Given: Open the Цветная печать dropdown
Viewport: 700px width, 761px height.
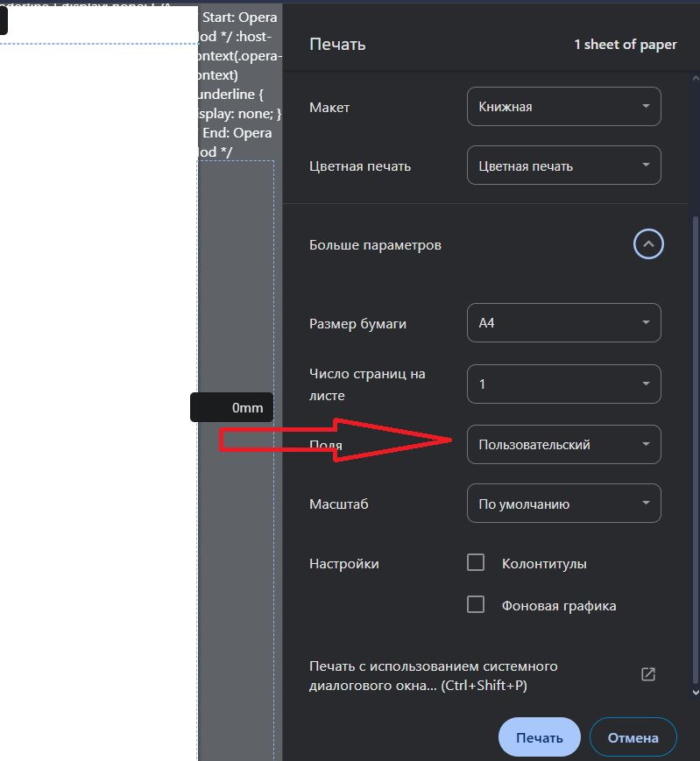Looking at the screenshot, I should tap(563, 166).
